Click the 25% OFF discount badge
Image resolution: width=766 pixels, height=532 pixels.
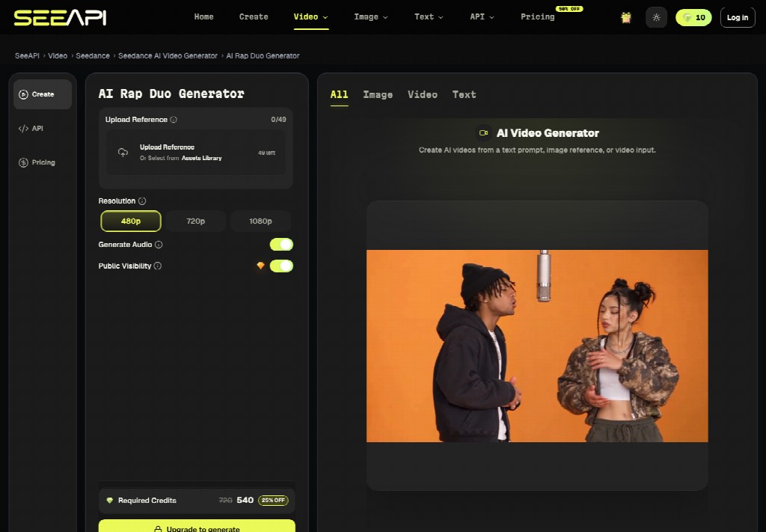(273, 501)
